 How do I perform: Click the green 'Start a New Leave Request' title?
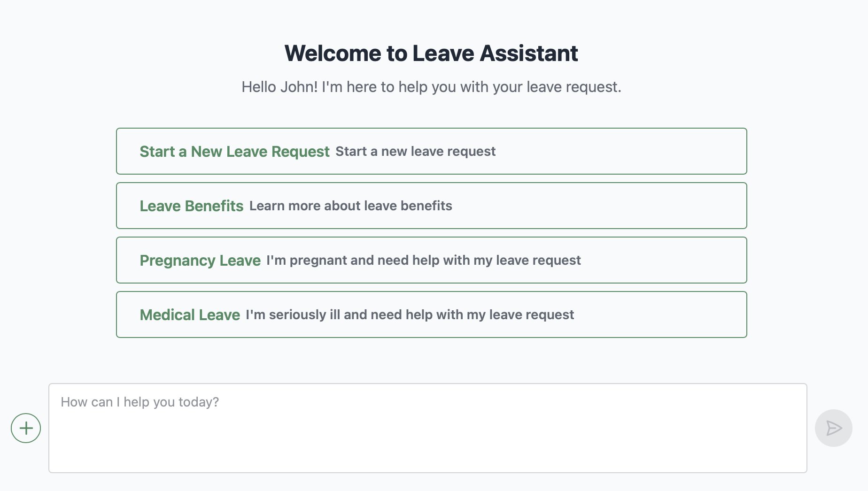pyautogui.click(x=234, y=152)
